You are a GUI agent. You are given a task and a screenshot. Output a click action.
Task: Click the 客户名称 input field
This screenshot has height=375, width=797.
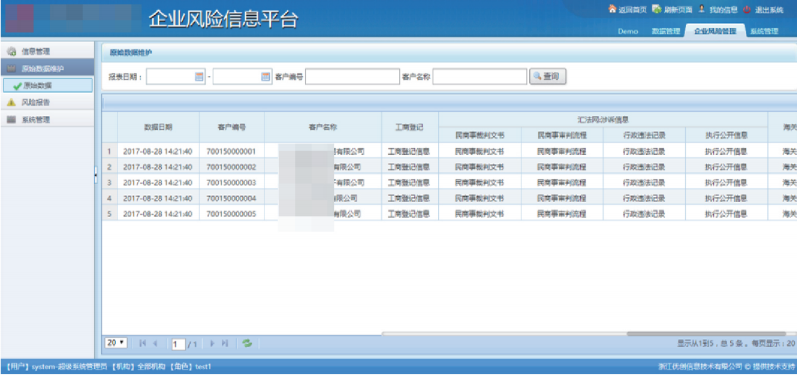(x=480, y=77)
